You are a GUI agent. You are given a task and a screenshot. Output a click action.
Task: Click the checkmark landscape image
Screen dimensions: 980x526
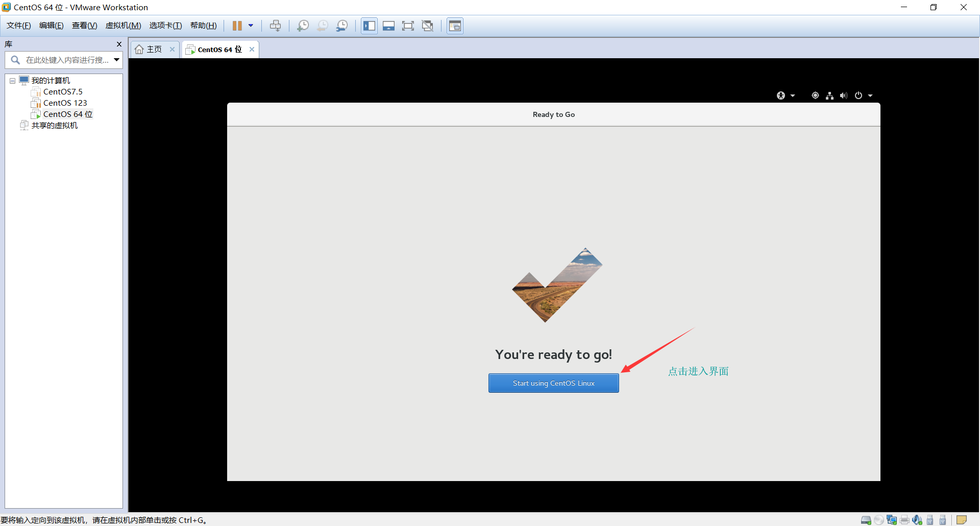pyautogui.click(x=557, y=285)
